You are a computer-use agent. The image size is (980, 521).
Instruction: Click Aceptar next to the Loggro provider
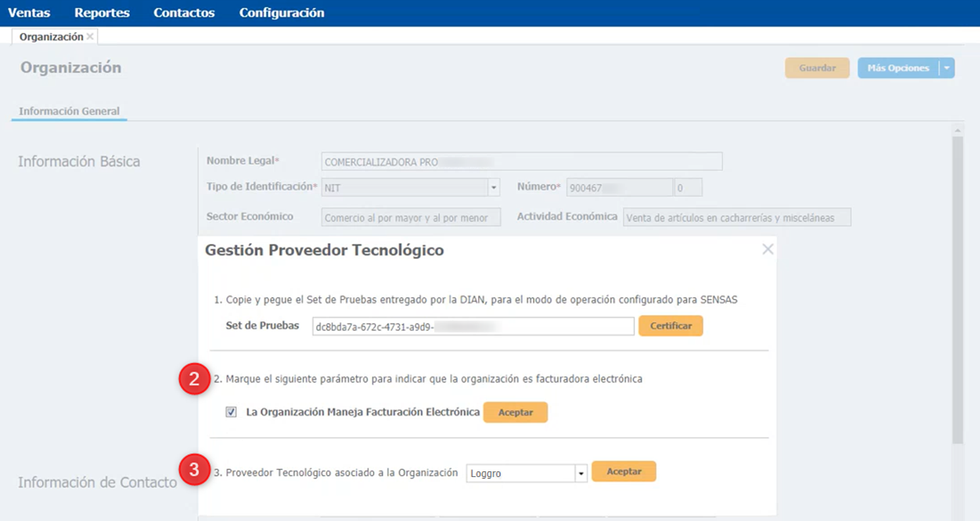click(x=624, y=471)
